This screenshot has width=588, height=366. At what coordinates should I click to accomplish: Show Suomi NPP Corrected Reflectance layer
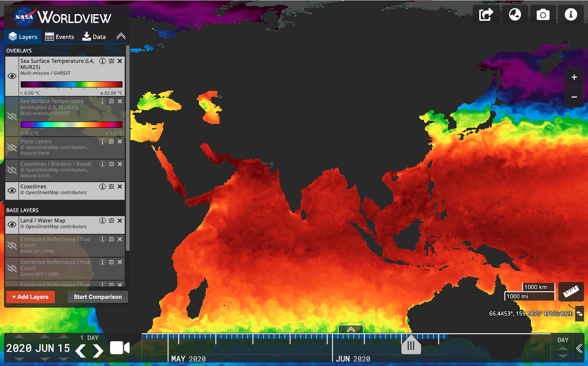[12, 268]
